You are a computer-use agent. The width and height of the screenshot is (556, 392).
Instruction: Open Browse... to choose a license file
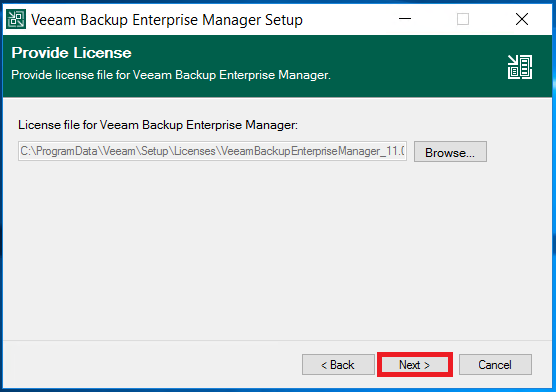[450, 152]
